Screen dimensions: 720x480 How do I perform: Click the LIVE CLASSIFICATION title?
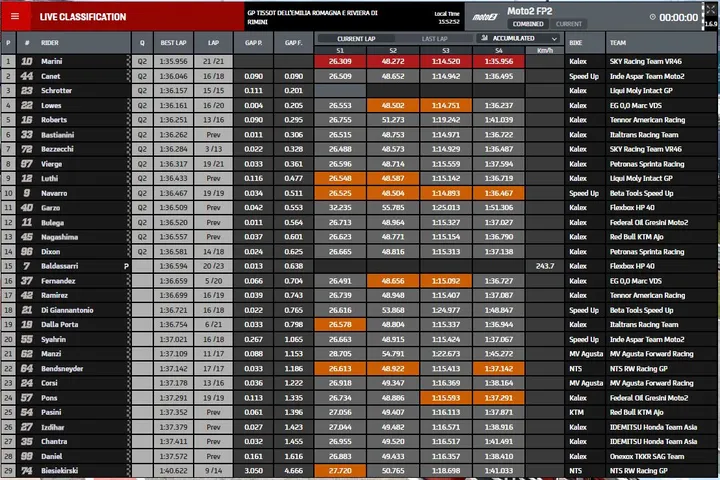click(x=83, y=17)
